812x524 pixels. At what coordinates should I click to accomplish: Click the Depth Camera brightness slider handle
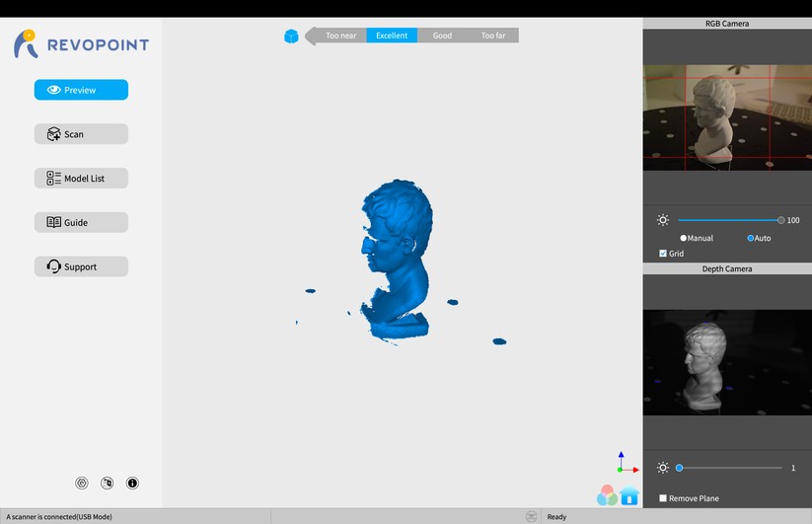tap(679, 468)
